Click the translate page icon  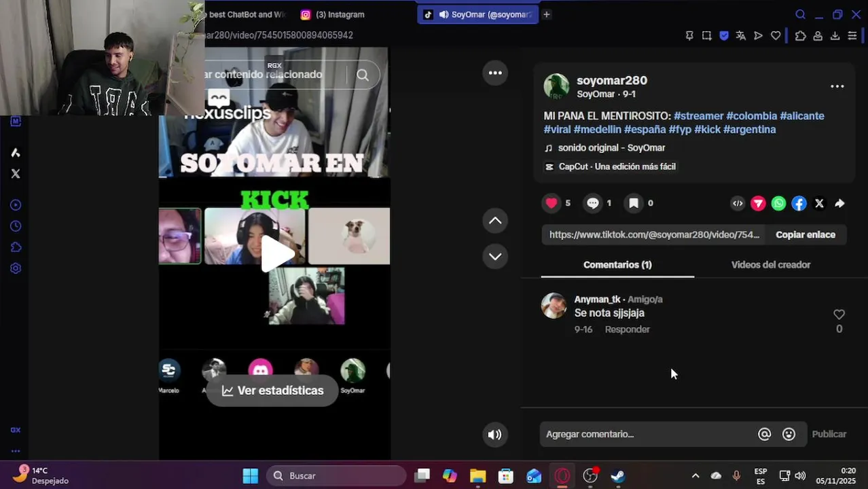pyautogui.click(x=741, y=36)
